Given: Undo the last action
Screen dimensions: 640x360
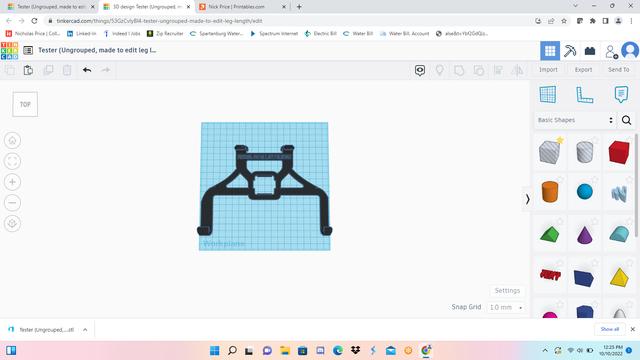Looking at the screenshot, I should tap(87, 70).
